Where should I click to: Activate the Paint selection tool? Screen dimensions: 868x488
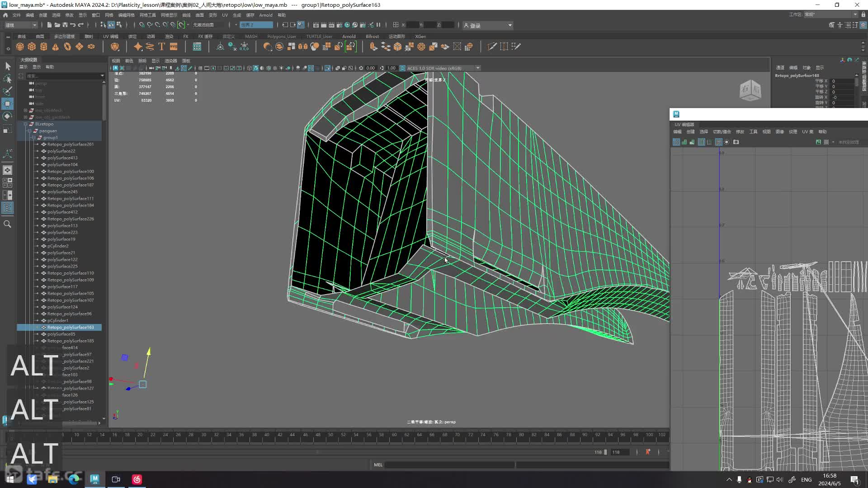tap(8, 91)
